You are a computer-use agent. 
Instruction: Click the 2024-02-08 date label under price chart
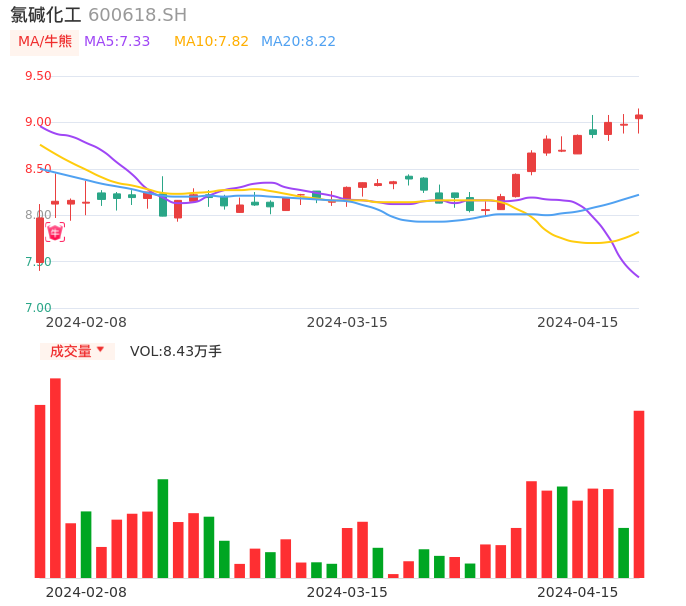click(86, 322)
